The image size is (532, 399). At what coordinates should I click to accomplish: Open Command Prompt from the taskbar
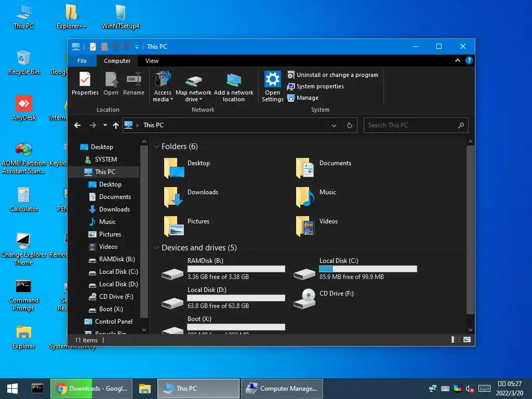(x=37, y=389)
